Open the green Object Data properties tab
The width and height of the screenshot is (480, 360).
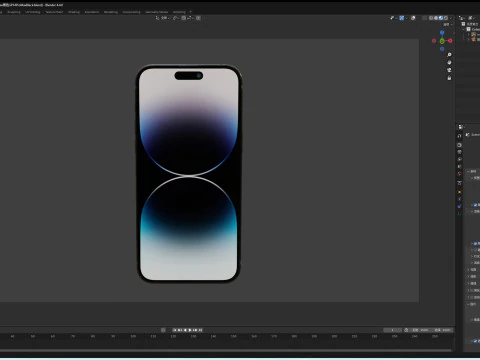[459, 213]
